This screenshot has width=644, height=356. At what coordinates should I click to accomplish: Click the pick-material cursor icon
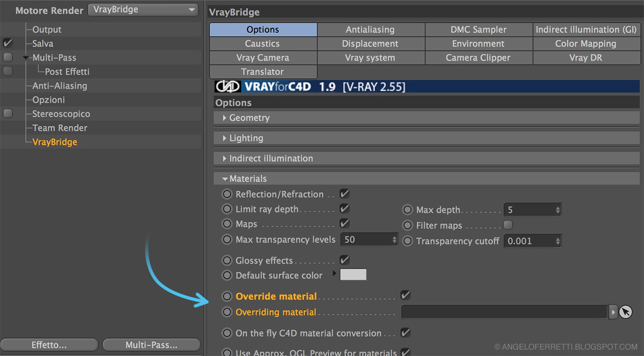626,312
